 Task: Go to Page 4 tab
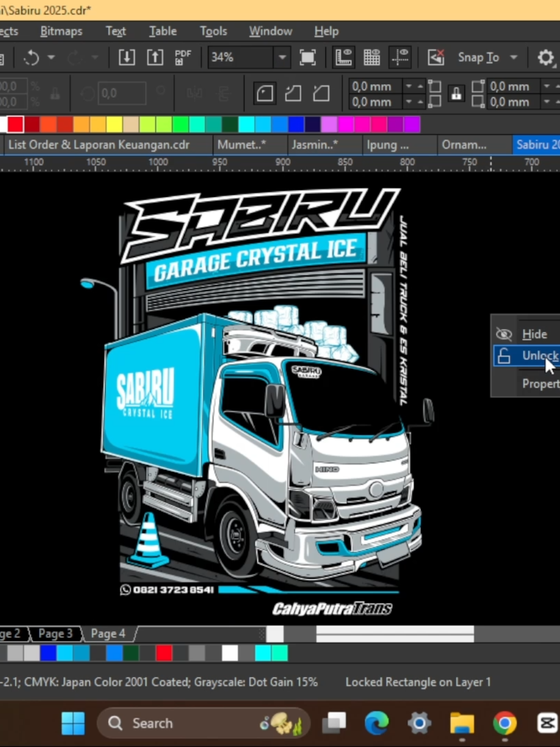pyautogui.click(x=108, y=633)
